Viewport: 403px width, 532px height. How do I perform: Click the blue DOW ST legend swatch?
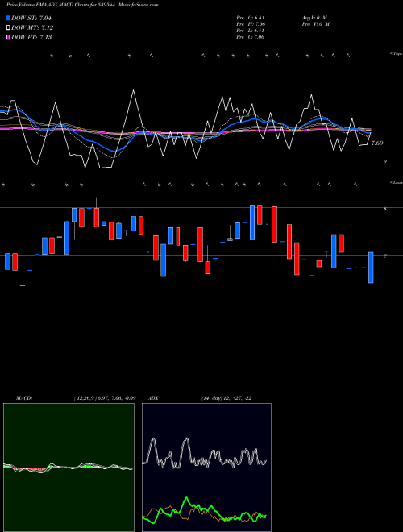click(8, 18)
